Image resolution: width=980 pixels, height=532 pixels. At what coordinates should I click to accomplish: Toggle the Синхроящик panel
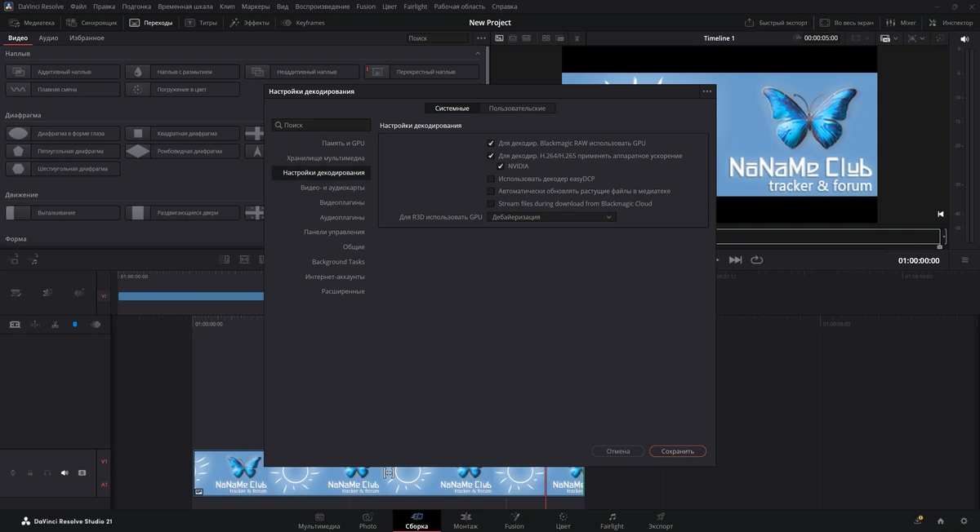[x=92, y=23]
